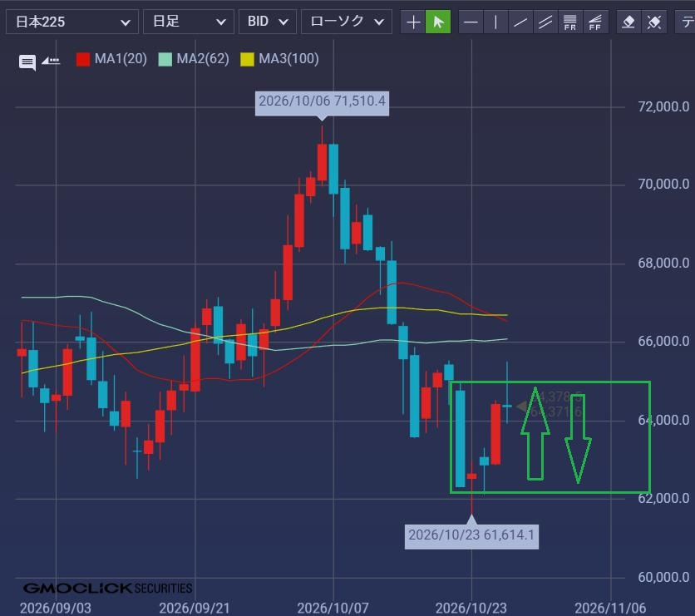Viewport: 695px width, 616px height.
Task: Click the green MA2(62) color swatch
Action: (165, 59)
